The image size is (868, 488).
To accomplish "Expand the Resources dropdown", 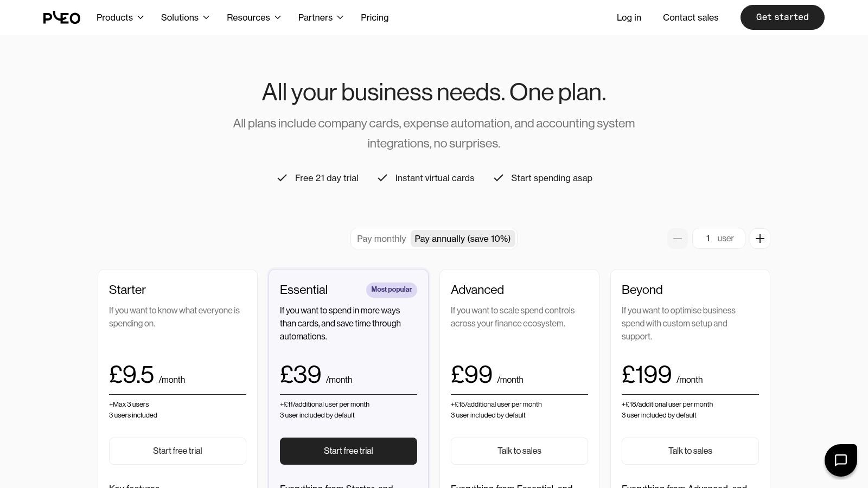I will point(253,17).
